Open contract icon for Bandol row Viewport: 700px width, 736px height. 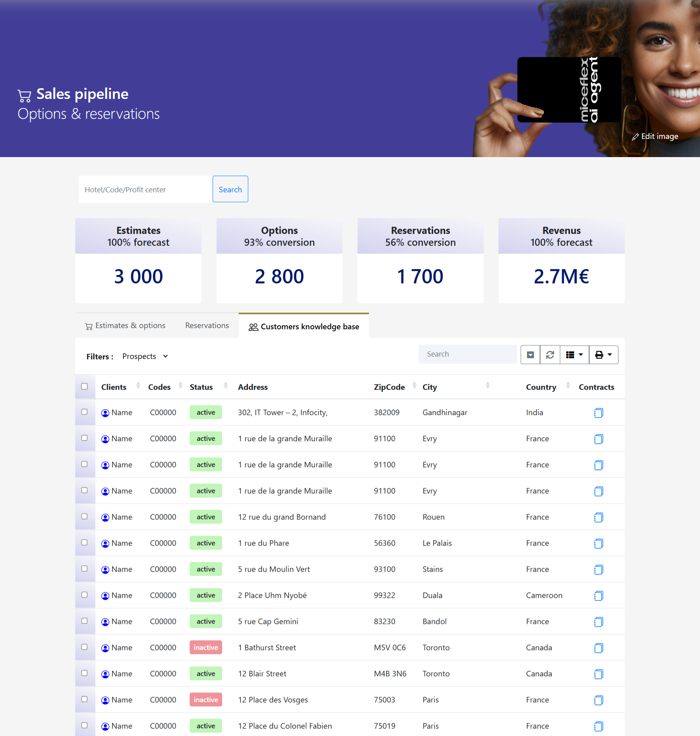click(598, 622)
